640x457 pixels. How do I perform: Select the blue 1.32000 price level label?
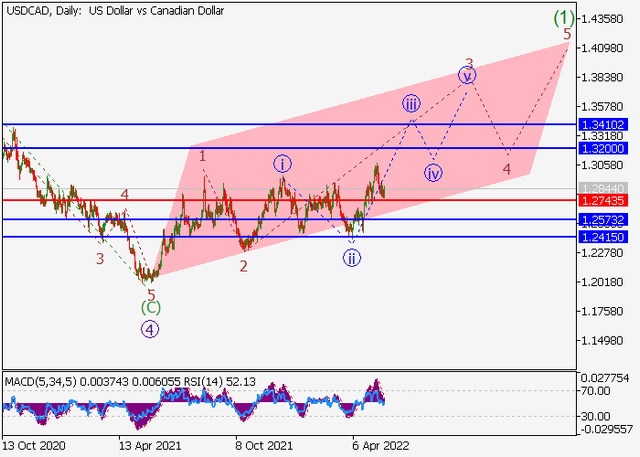click(603, 148)
